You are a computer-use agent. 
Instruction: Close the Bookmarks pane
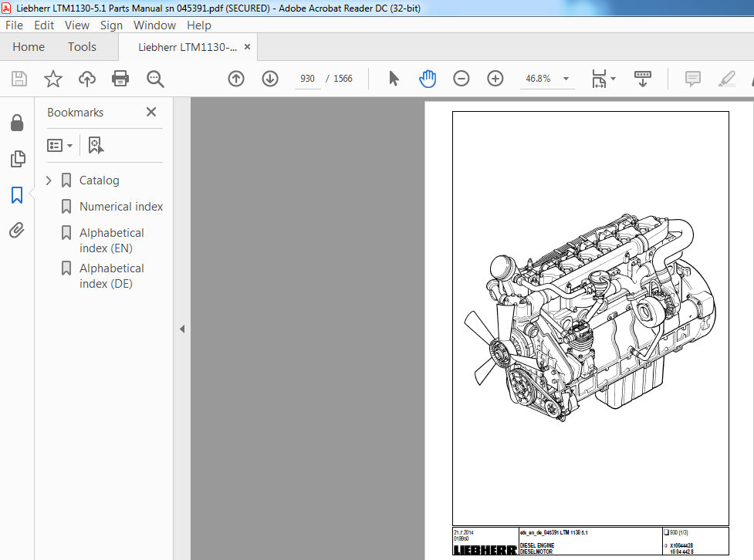(151, 112)
